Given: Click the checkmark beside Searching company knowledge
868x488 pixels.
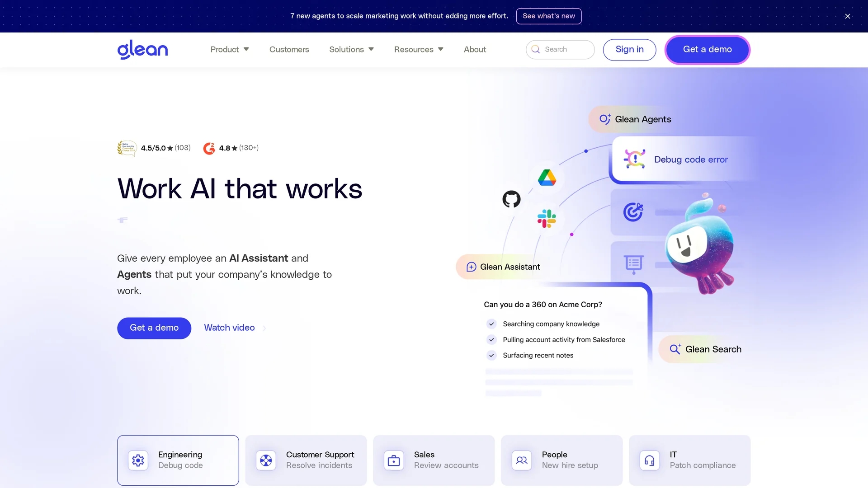Looking at the screenshot, I should tap(491, 324).
